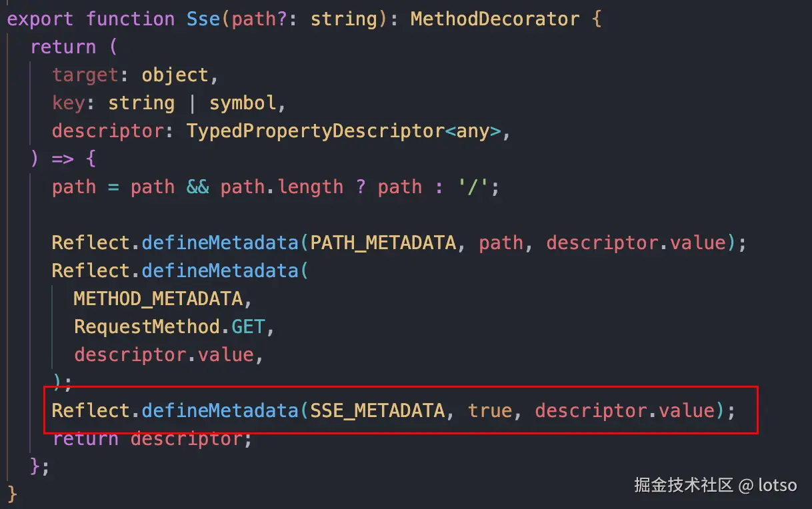Click the MethodDecorator return type
This screenshot has height=509, width=812.
click(494, 19)
